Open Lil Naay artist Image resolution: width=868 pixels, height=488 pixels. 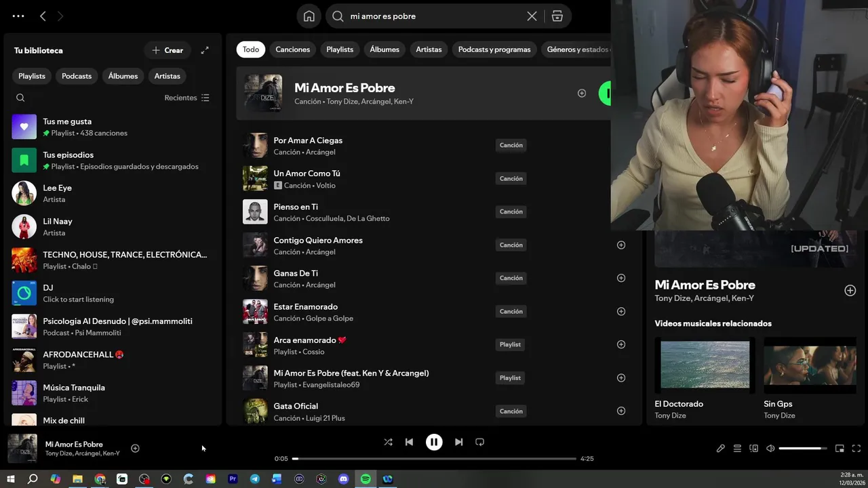[113, 226]
